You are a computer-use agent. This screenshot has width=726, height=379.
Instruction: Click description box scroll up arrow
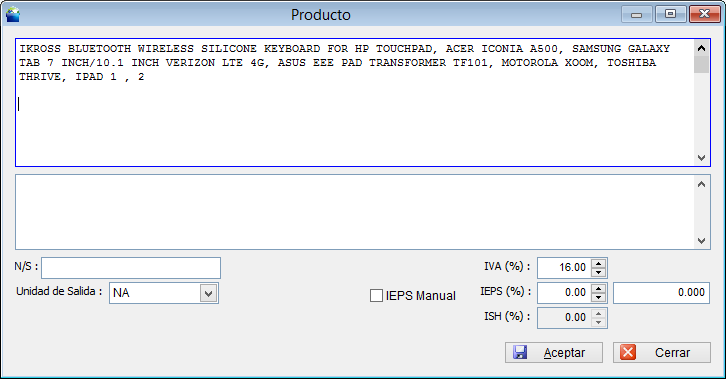click(x=701, y=48)
